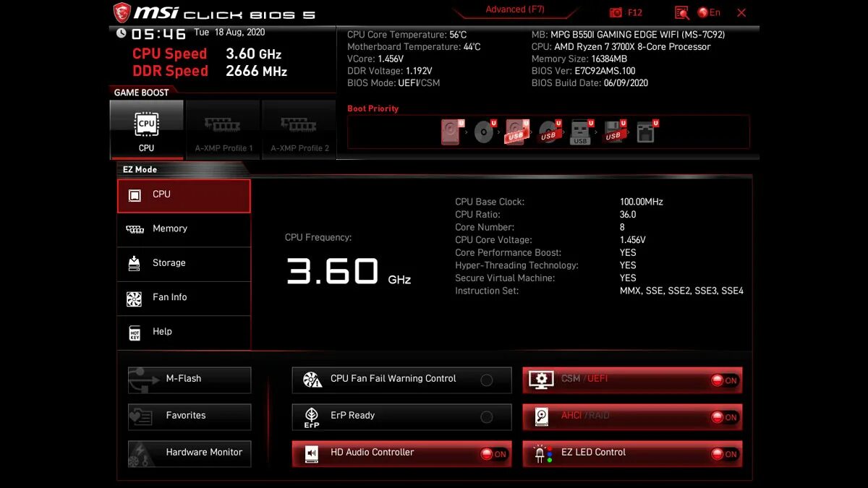Viewport: 868px width, 488px height.
Task: Change language via En label
Action: pyautogui.click(x=715, y=12)
